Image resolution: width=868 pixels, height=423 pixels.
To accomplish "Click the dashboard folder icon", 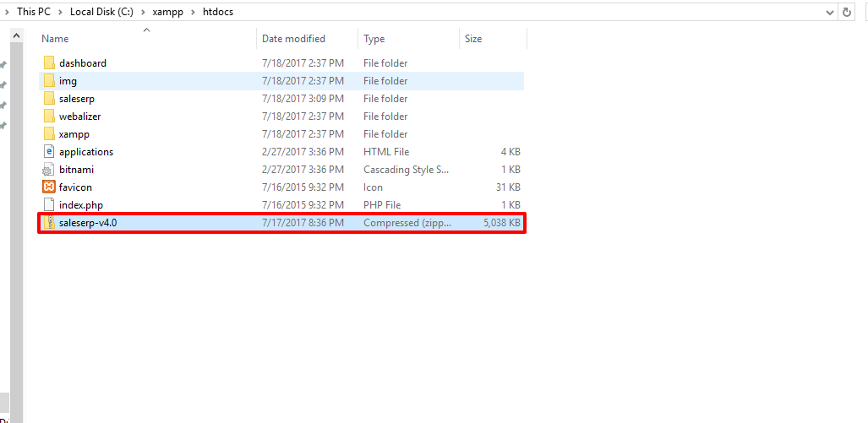I will point(49,63).
